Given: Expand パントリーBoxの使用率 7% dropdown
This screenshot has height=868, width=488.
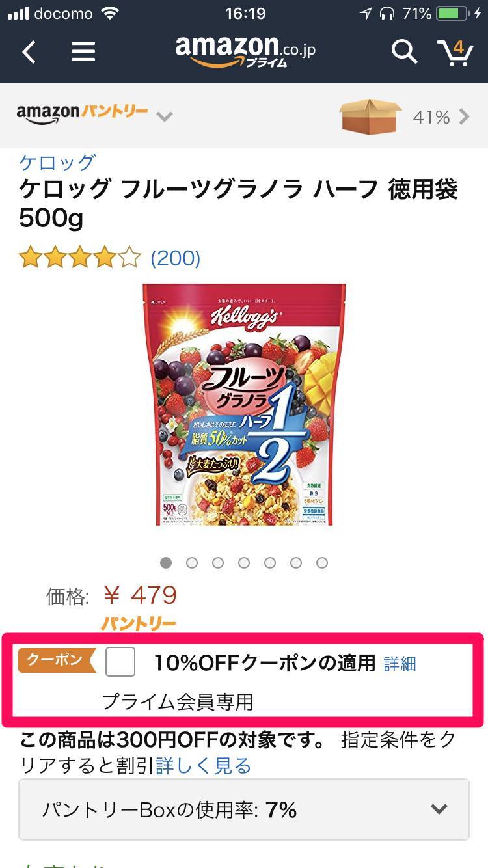Looking at the screenshot, I should pyautogui.click(x=244, y=809).
